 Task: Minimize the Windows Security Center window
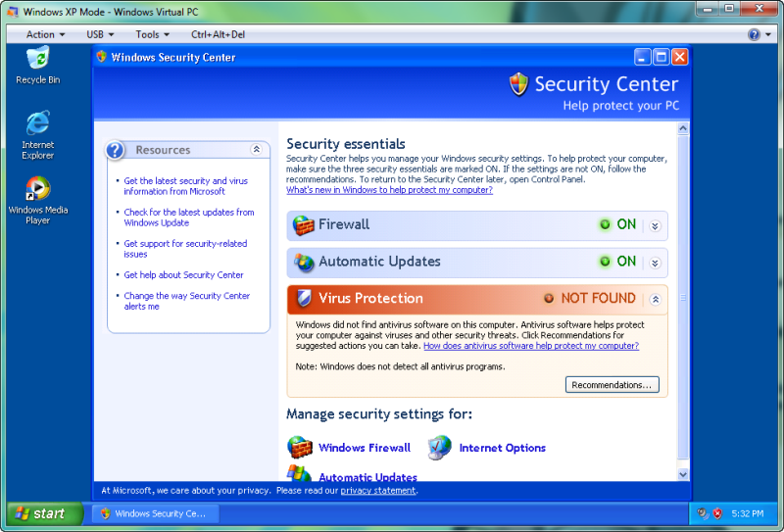click(x=643, y=57)
